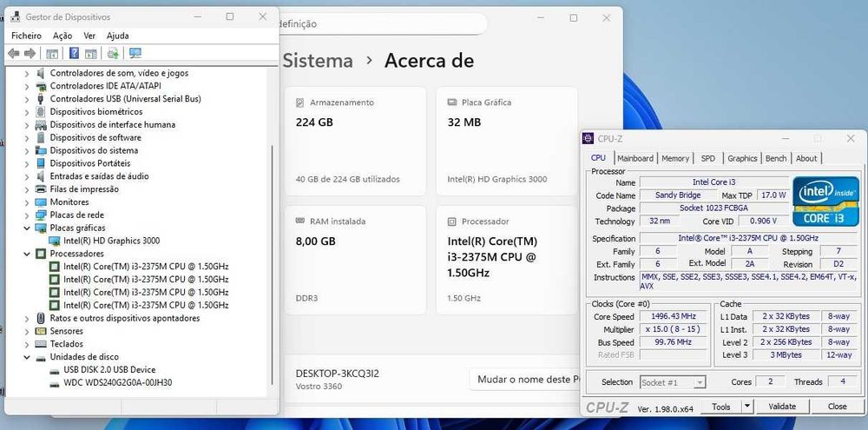Toggle the console tree toolbar icon
The width and height of the screenshot is (868, 430).
pyautogui.click(x=52, y=53)
